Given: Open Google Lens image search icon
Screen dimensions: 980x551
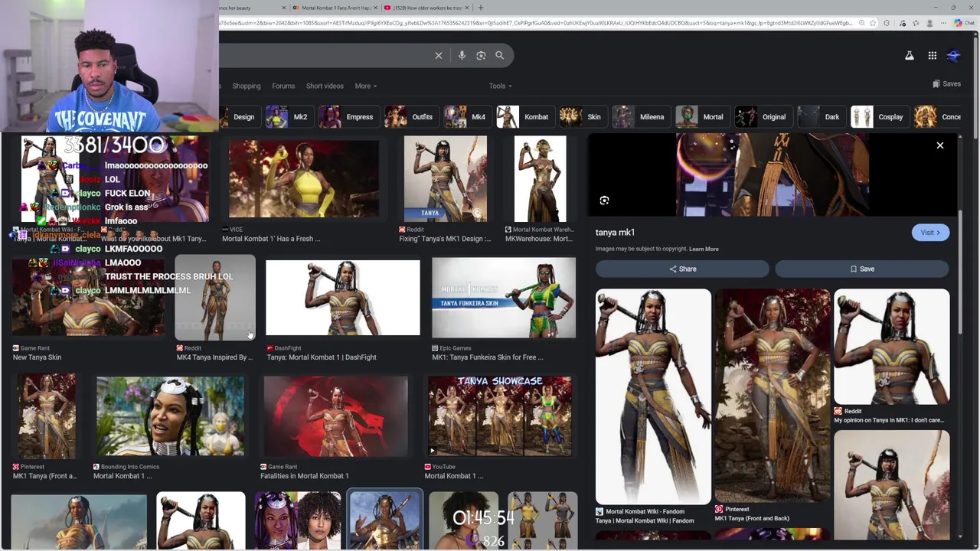Looking at the screenshot, I should 481,55.
